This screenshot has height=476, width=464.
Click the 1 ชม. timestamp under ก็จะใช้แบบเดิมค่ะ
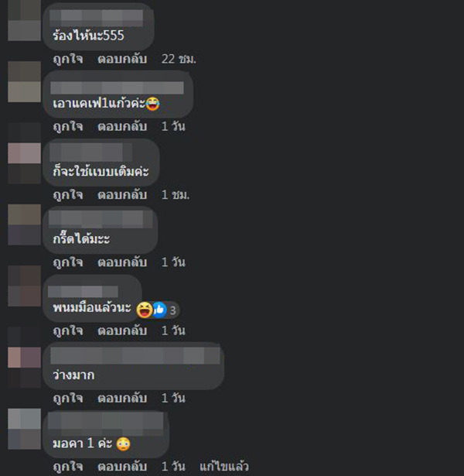tap(176, 194)
